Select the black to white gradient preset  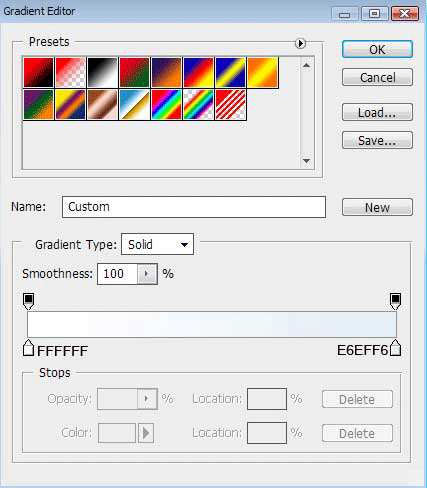coord(102,72)
